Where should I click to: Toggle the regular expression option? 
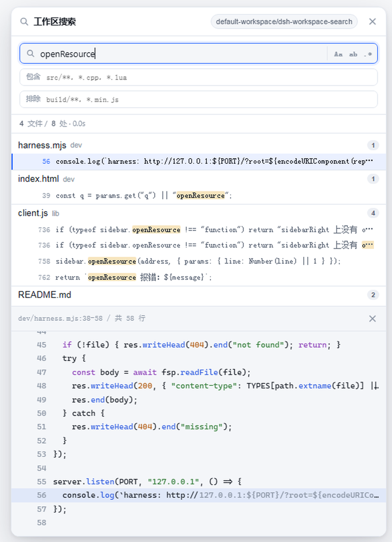point(368,54)
